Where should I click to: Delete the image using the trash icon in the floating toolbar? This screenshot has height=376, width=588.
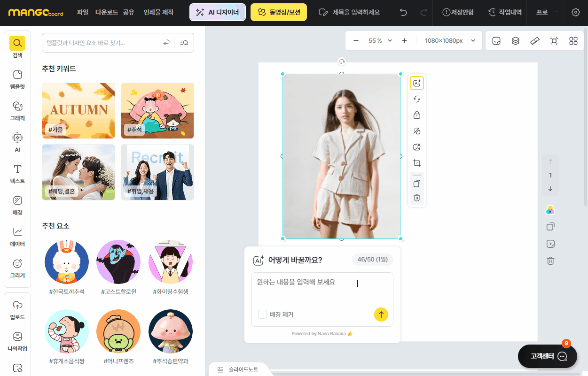[x=416, y=198]
